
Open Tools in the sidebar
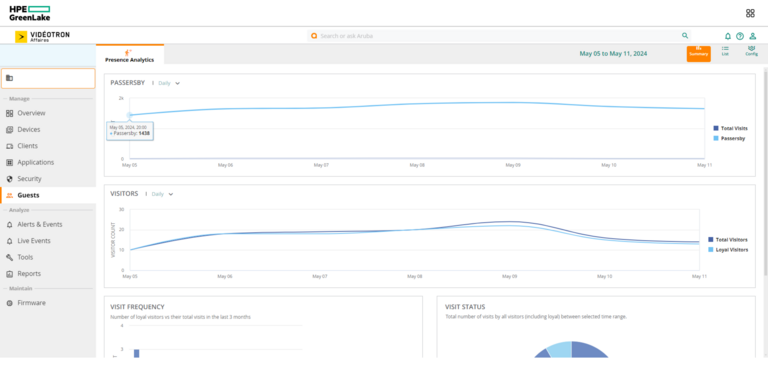point(25,257)
